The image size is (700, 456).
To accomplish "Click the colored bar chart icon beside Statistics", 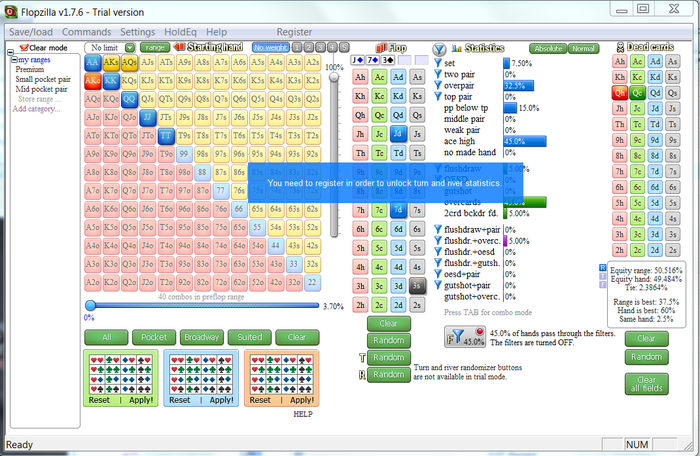I will point(457,48).
